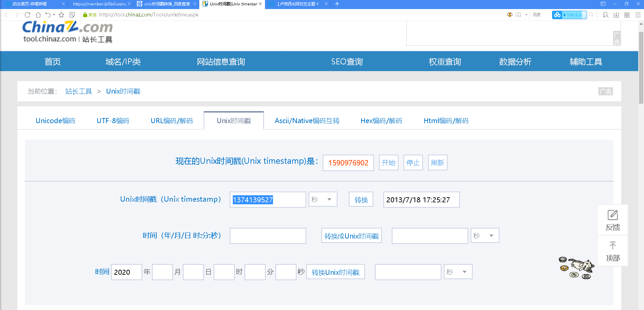
Task: Open the 站长工具 breadcrumb link
Action: tap(78, 91)
